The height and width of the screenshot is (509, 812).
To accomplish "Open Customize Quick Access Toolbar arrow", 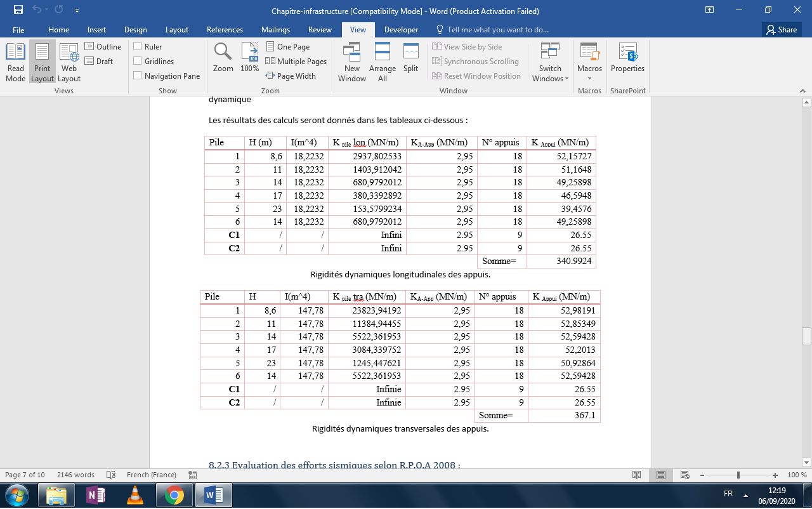I will tap(77, 11).
